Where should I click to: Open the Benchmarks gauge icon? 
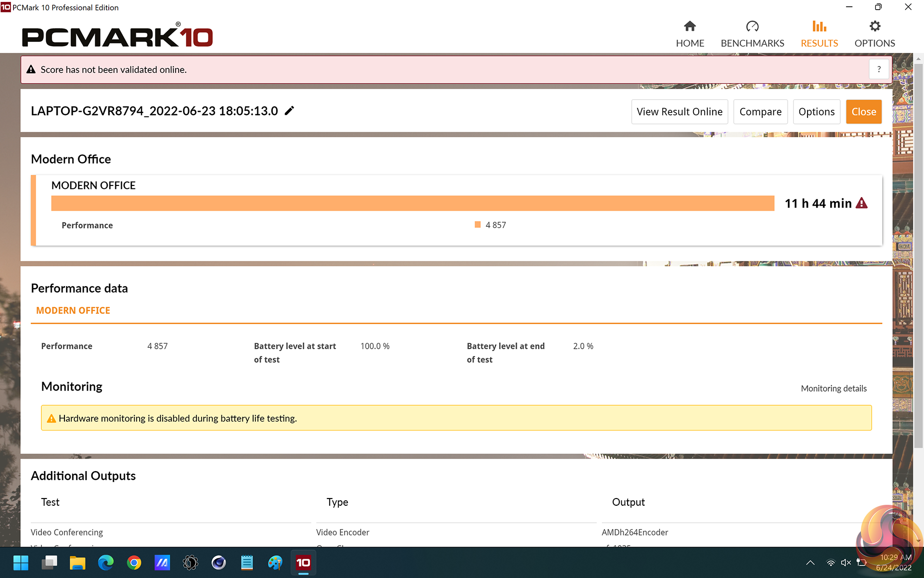pos(752,26)
